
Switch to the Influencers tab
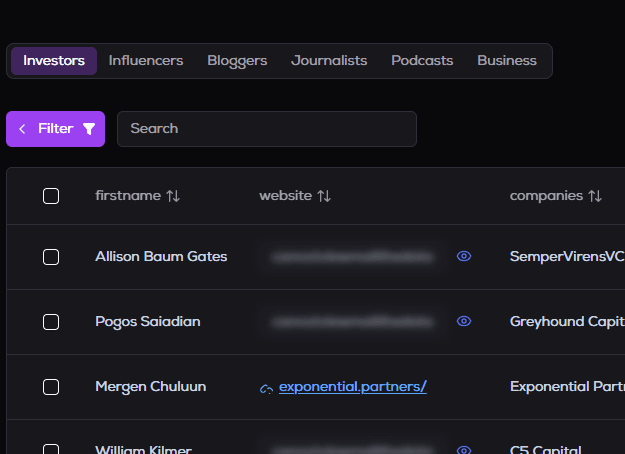point(146,61)
